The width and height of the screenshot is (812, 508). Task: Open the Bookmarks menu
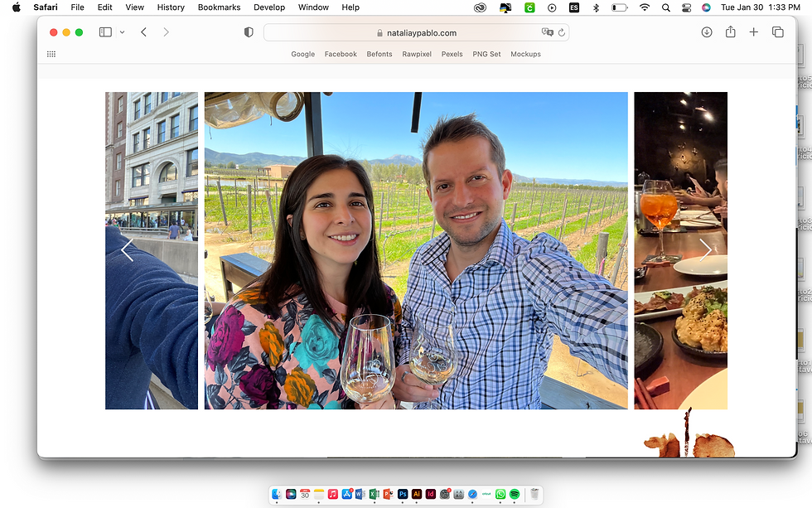pyautogui.click(x=219, y=7)
